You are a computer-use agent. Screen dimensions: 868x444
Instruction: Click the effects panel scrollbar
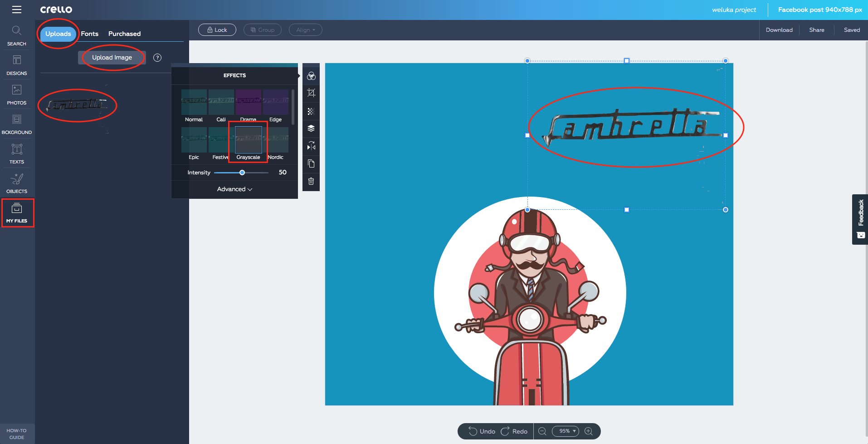pyautogui.click(x=293, y=107)
